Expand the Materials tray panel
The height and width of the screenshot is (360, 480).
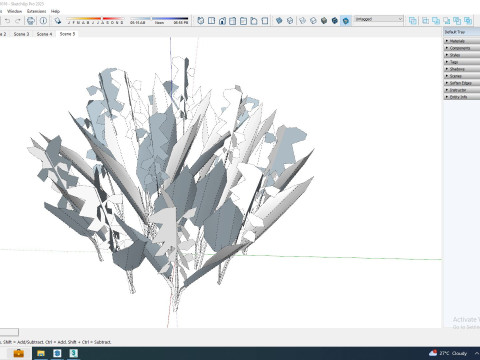click(462, 41)
